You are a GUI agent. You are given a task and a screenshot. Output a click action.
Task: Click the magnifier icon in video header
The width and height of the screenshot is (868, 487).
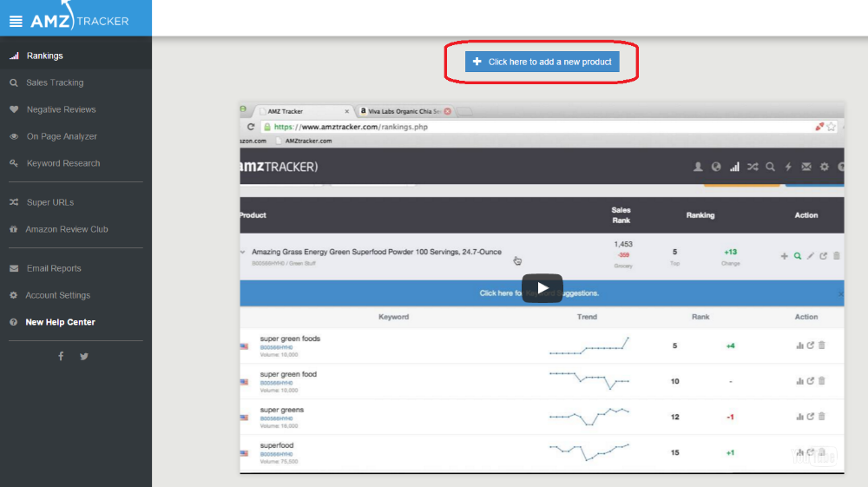[770, 167]
